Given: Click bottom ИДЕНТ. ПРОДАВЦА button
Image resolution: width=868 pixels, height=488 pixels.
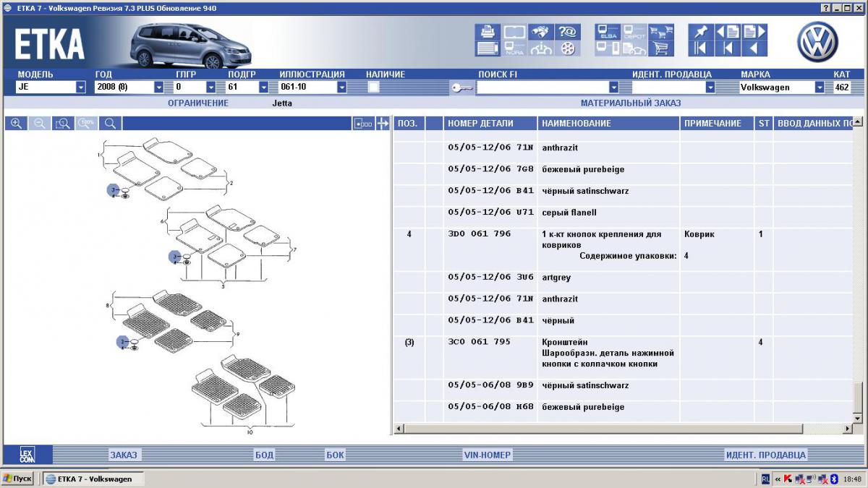Looking at the screenshot, I should click(766, 455).
